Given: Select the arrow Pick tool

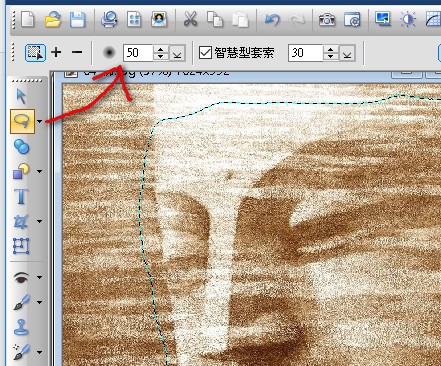Looking at the screenshot, I should tap(21, 96).
